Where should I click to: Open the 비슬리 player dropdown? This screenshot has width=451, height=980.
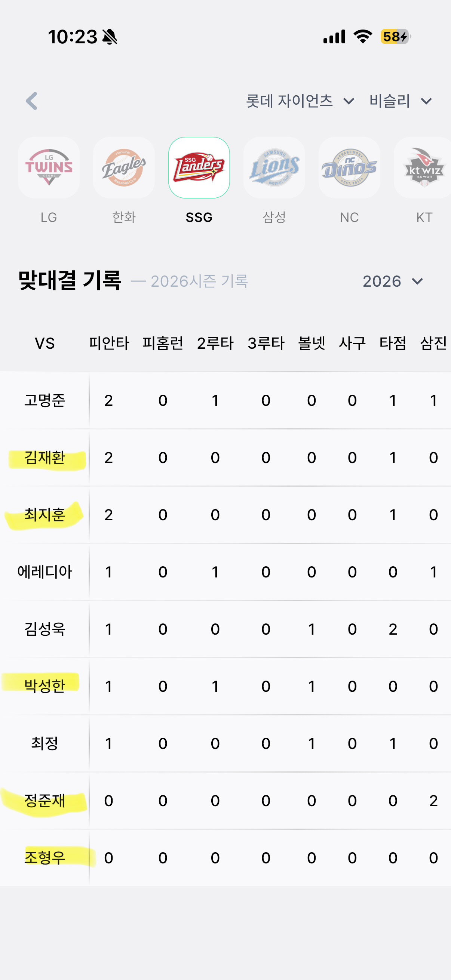401,101
